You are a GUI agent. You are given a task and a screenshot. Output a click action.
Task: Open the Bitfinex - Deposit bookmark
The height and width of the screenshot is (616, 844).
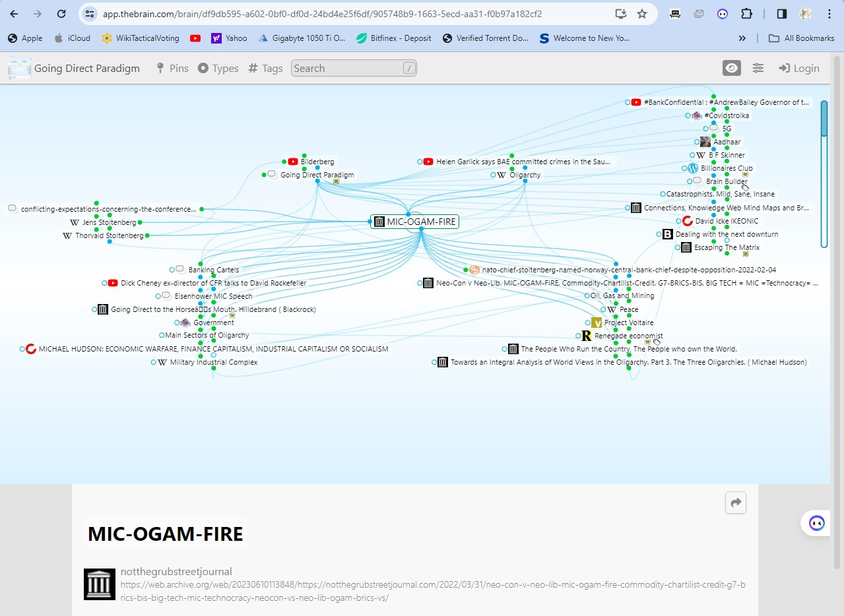(394, 38)
